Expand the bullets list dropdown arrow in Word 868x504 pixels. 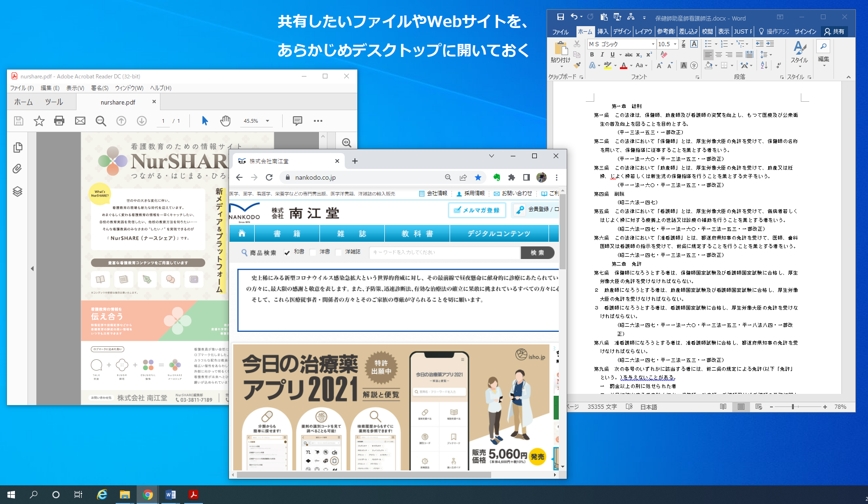click(716, 44)
